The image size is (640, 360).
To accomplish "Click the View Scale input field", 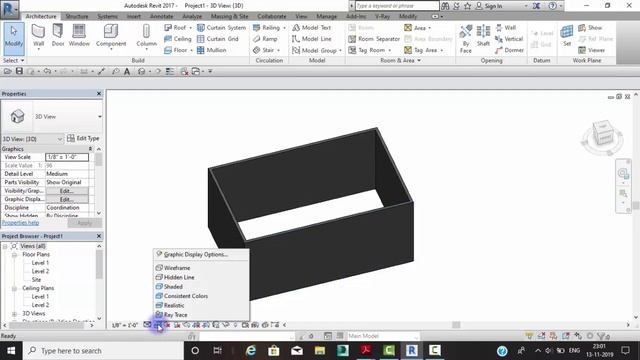I will pyautogui.click(x=67, y=157).
